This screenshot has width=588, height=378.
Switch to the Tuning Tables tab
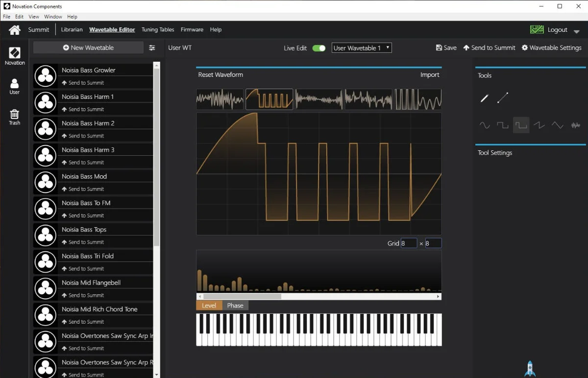point(158,29)
